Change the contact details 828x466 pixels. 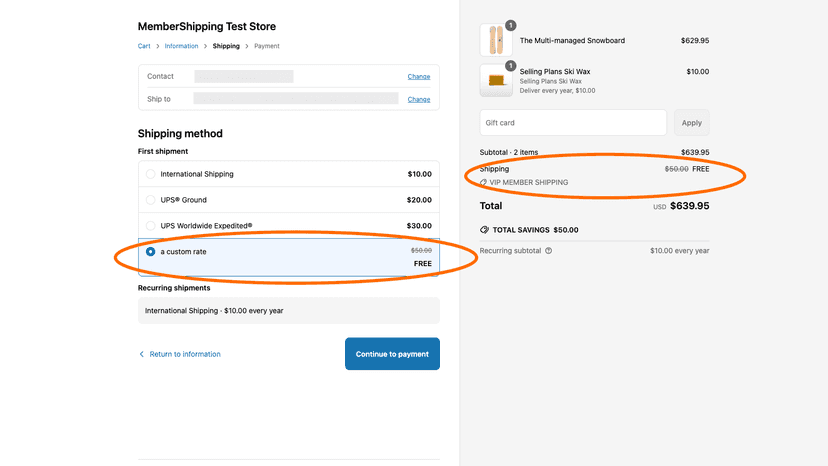pyautogui.click(x=419, y=77)
